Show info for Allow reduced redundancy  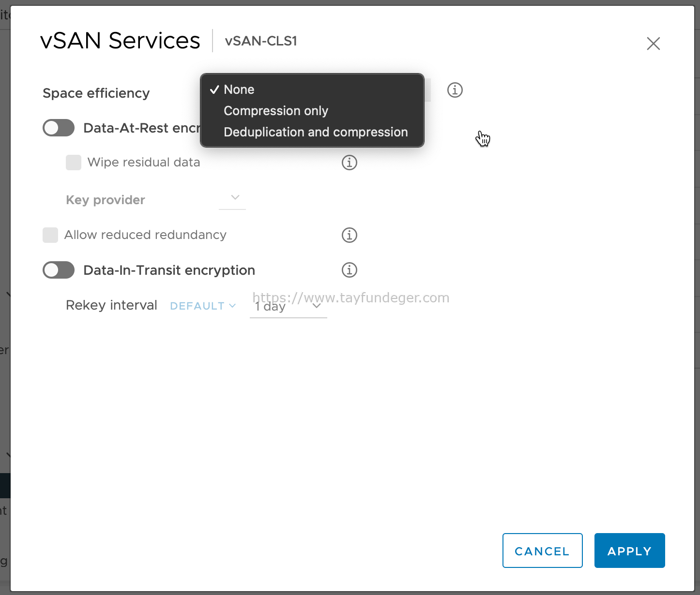point(350,235)
